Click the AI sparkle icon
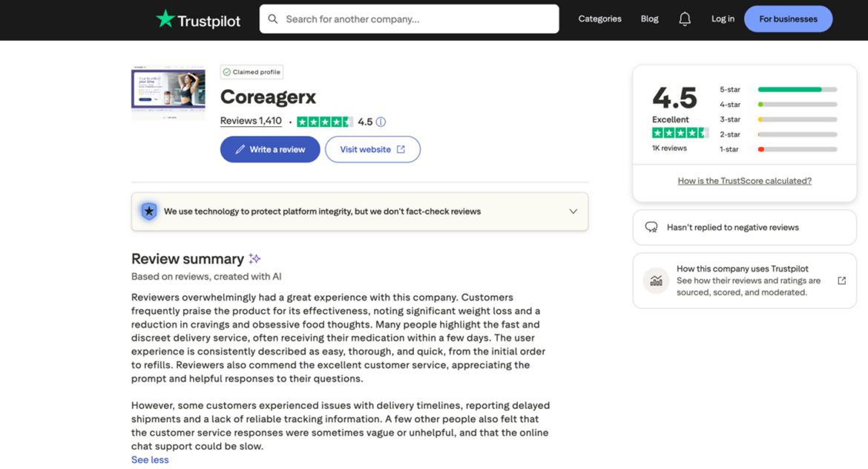This screenshot has width=868, height=469. [254, 258]
